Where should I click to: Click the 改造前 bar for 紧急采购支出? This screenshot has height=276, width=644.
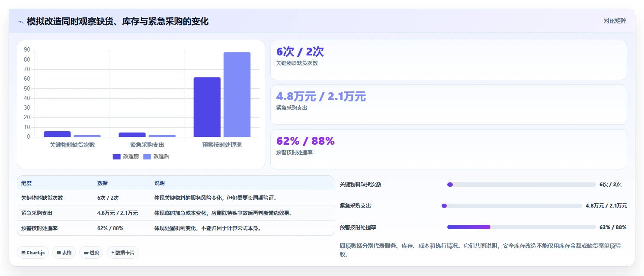click(132, 135)
